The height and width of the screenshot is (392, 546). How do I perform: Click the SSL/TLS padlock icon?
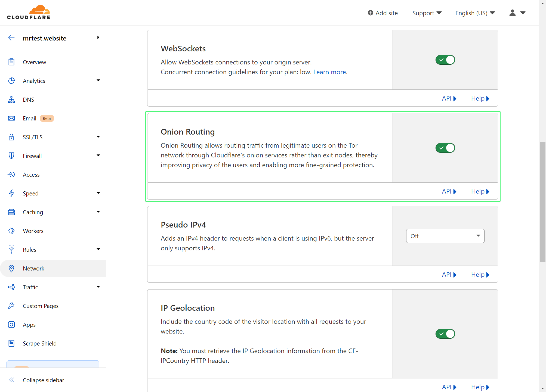11,137
